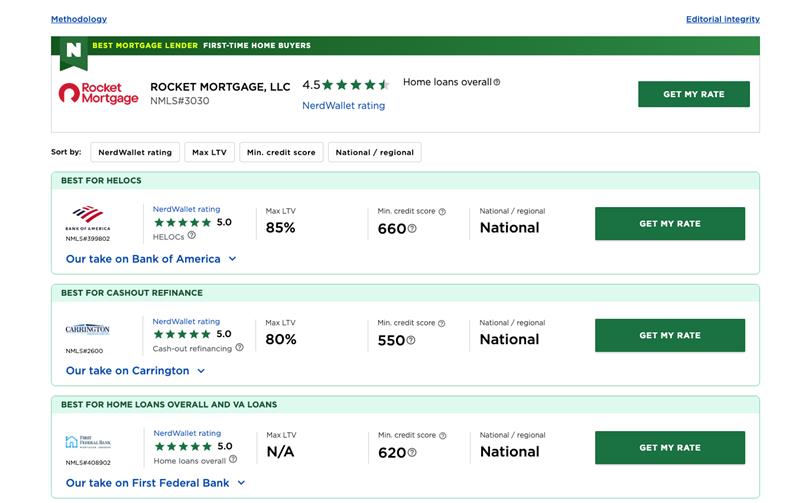Expand Our take on Carrington
800x503 pixels.
(135, 371)
